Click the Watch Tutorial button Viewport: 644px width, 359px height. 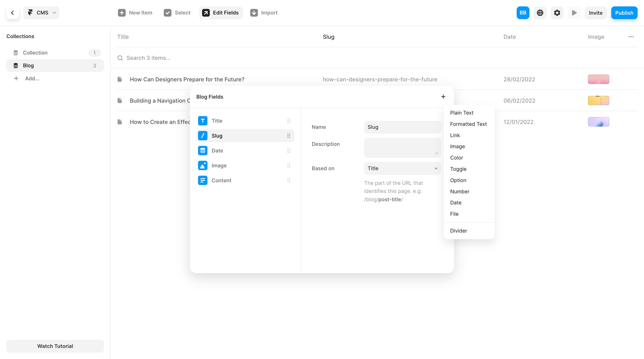click(x=55, y=346)
